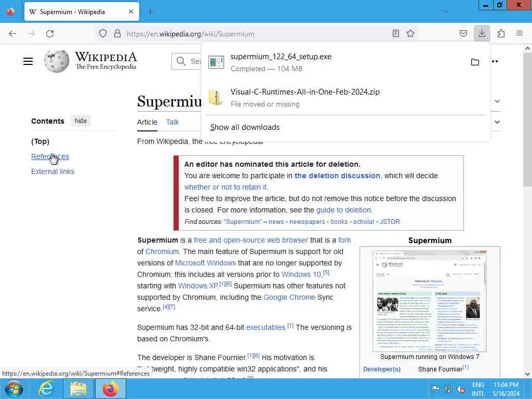This screenshot has width=532, height=399.
Task: Open Windows Explorer from taskbar
Action: 78,389
